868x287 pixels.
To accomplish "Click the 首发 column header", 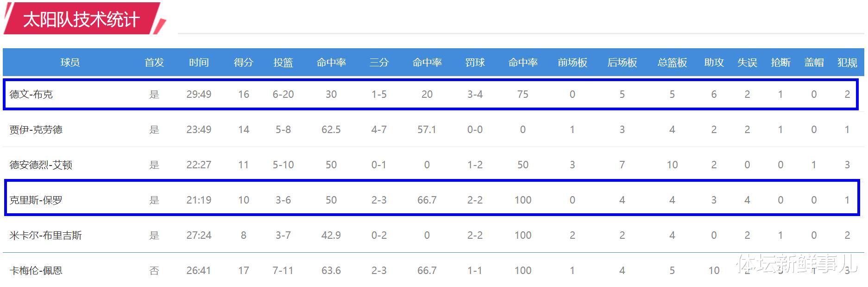I will click(x=154, y=63).
